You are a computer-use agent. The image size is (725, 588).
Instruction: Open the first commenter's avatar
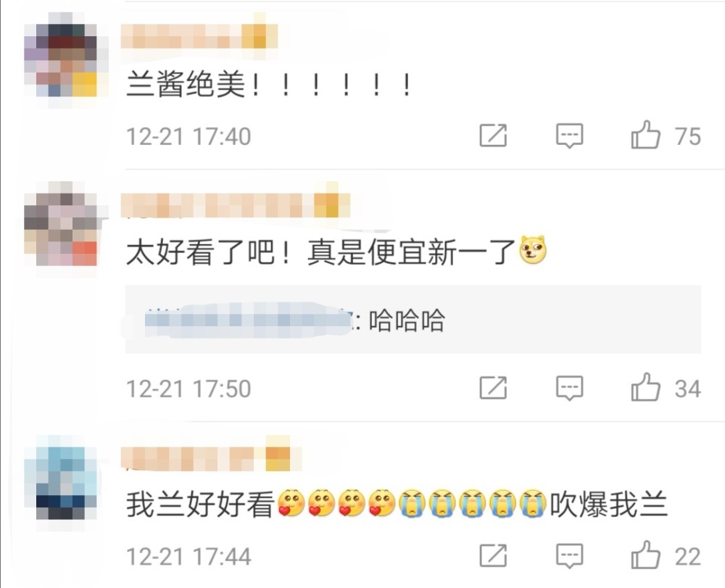click(x=61, y=60)
